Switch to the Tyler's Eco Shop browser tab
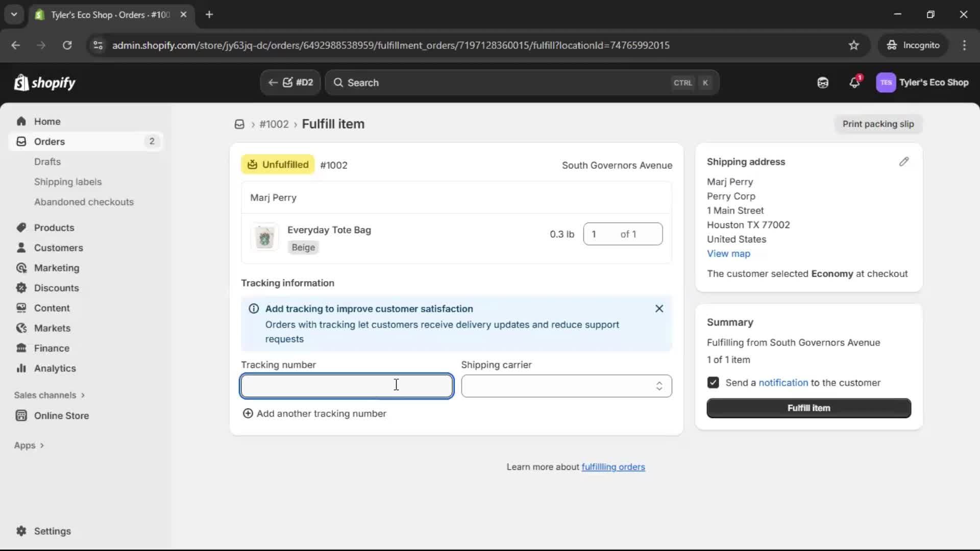Image resolution: width=980 pixels, height=551 pixels. 102,15
